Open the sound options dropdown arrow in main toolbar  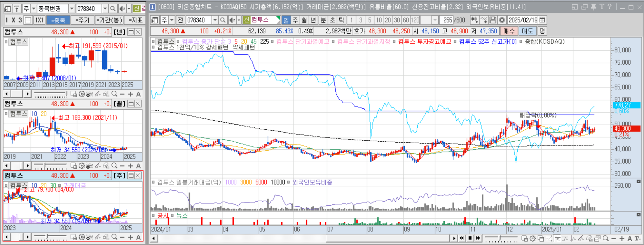239,20
